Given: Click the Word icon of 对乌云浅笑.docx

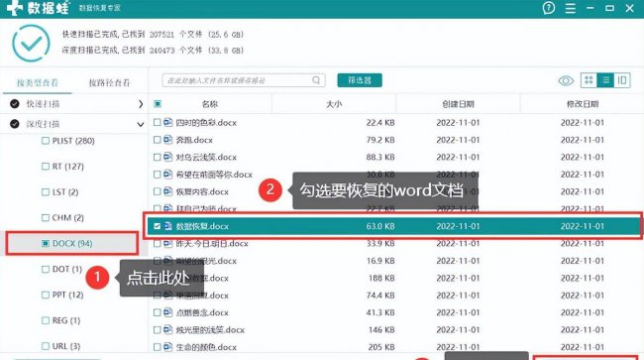Looking at the screenshot, I should pyautogui.click(x=167, y=157).
